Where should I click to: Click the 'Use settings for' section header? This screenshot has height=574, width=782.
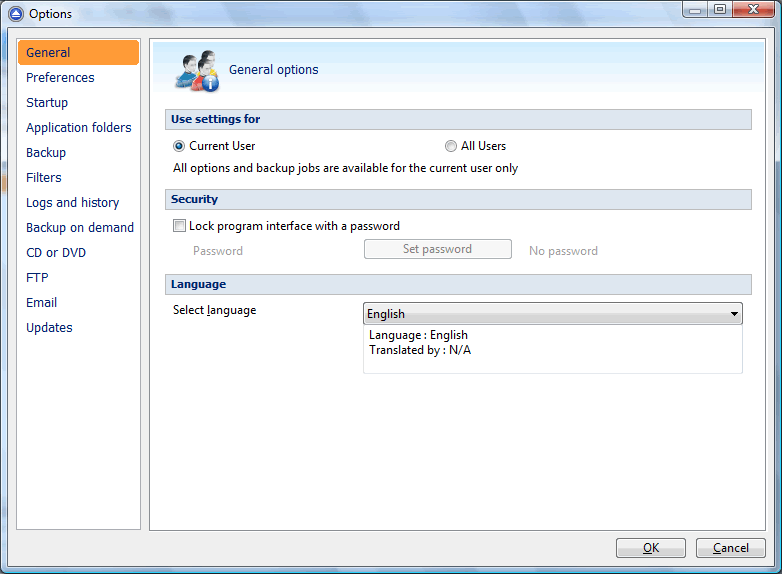pos(458,120)
